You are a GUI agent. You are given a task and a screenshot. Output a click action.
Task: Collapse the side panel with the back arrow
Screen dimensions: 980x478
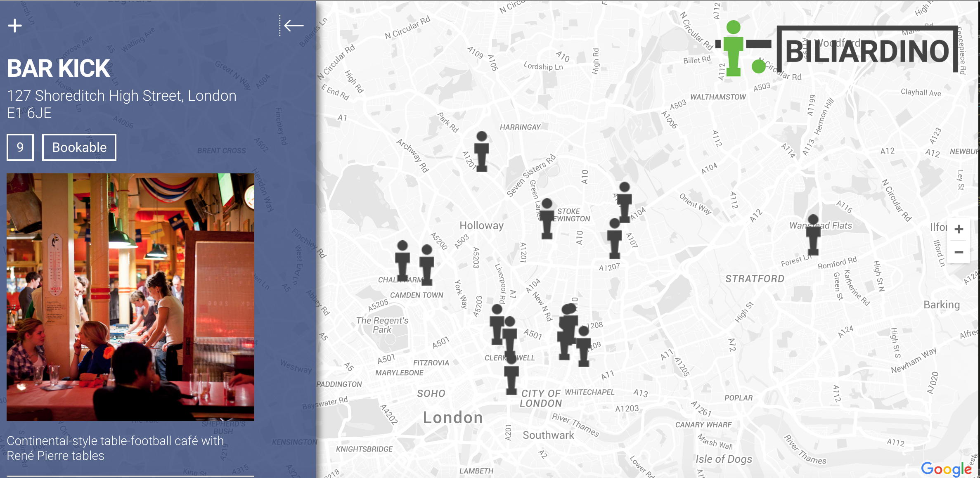[x=292, y=26]
